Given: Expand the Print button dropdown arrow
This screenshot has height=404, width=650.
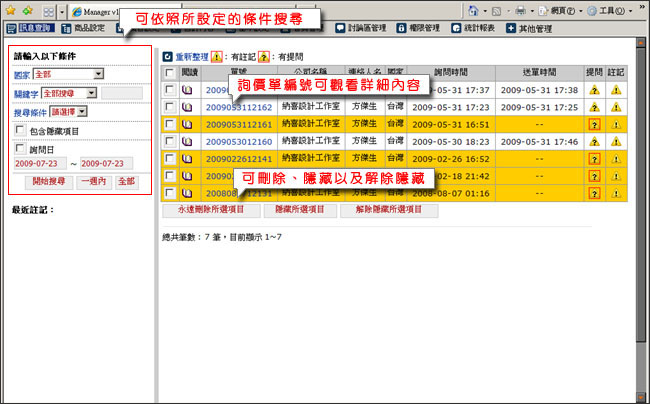Looking at the screenshot, I should pos(532,11).
